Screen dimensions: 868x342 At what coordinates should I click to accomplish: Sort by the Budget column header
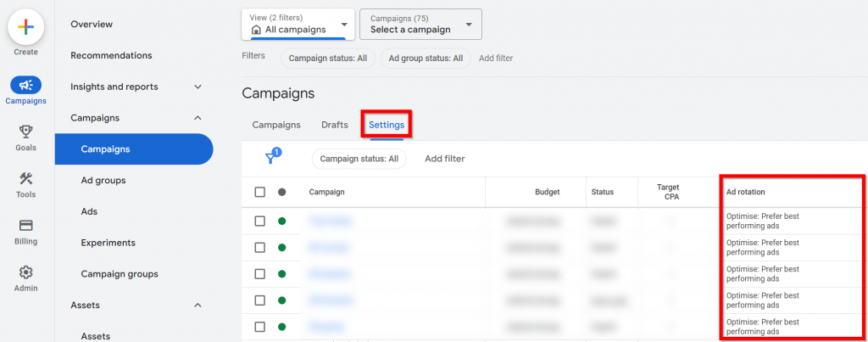click(x=547, y=193)
